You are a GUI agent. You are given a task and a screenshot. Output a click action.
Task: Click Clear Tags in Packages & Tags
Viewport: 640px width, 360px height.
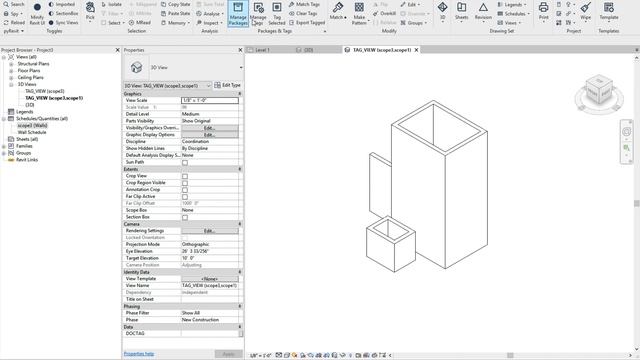[303, 13]
